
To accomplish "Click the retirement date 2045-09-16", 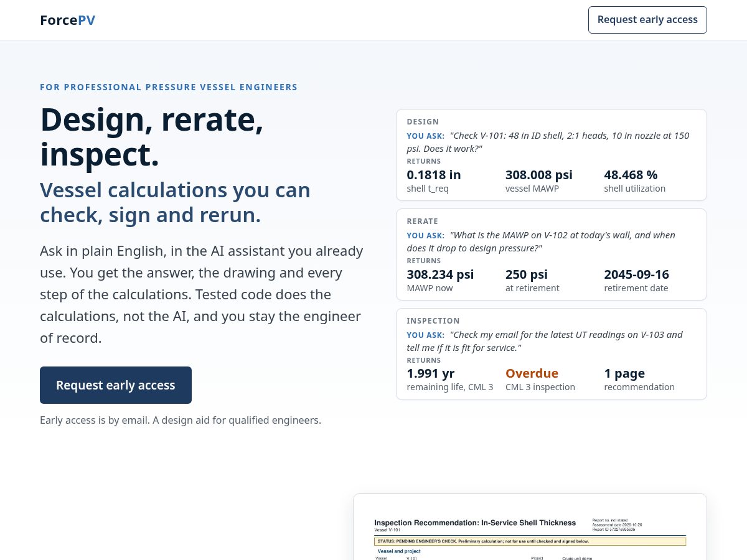I will 636,274.
